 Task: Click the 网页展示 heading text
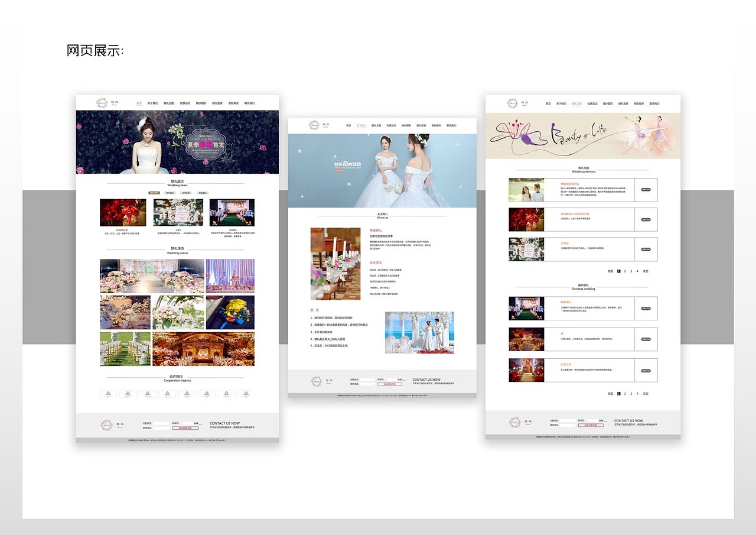pos(95,50)
